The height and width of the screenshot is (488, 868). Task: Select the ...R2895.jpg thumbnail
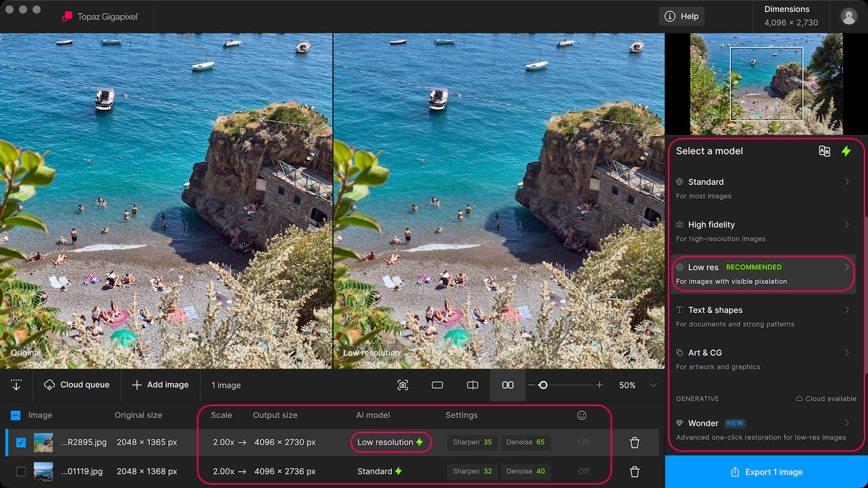pos(43,443)
